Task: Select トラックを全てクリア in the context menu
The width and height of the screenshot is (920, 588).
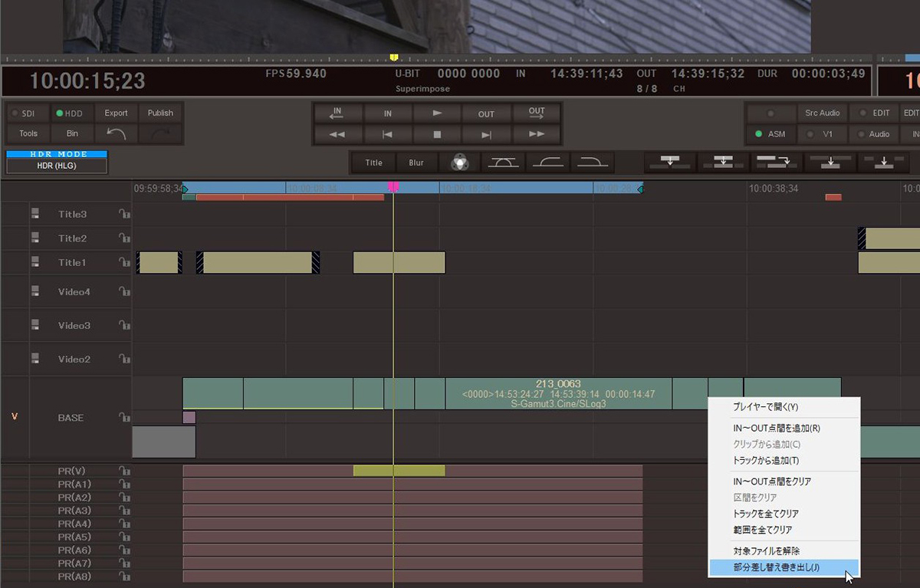Action: click(765, 514)
